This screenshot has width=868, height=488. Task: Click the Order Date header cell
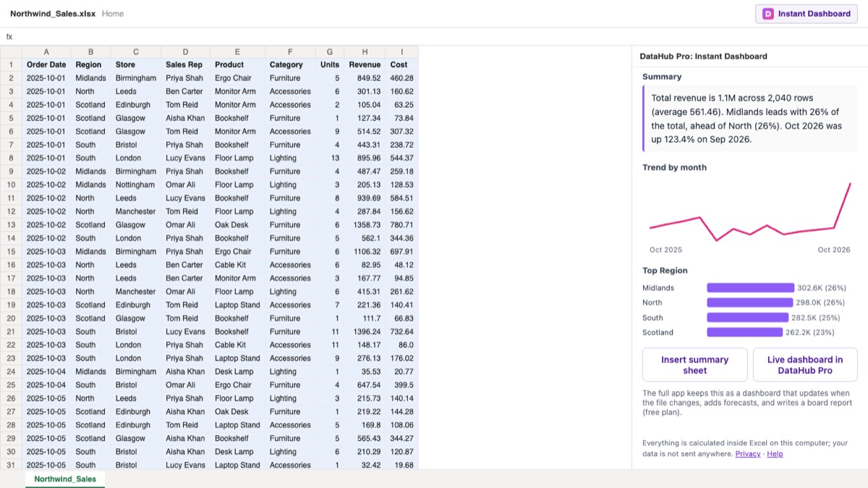click(x=46, y=64)
